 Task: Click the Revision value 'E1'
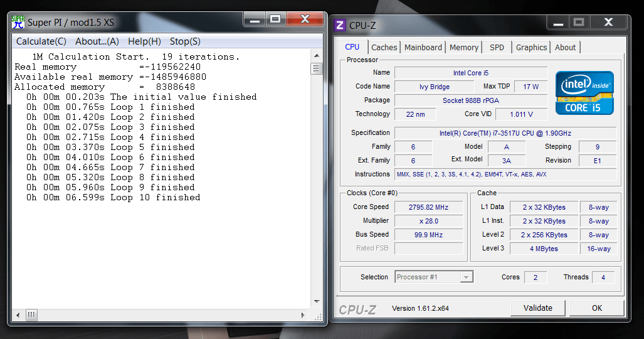(597, 161)
